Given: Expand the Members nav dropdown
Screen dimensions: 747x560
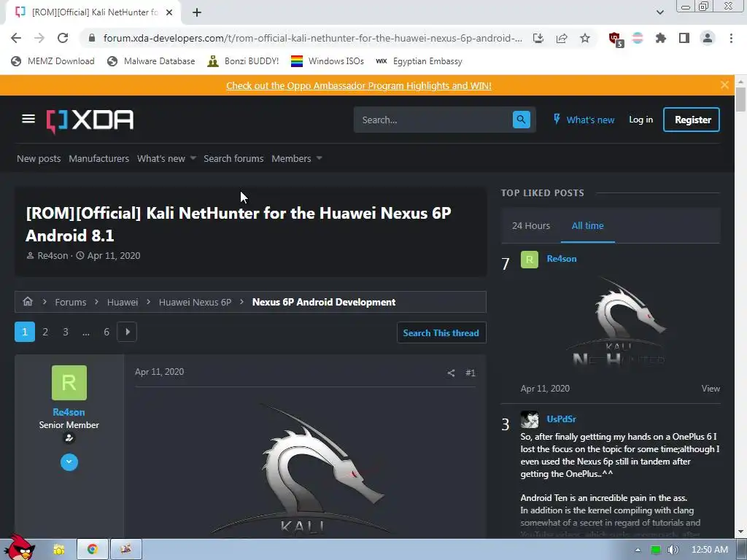Looking at the screenshot, I should point(320,158).
